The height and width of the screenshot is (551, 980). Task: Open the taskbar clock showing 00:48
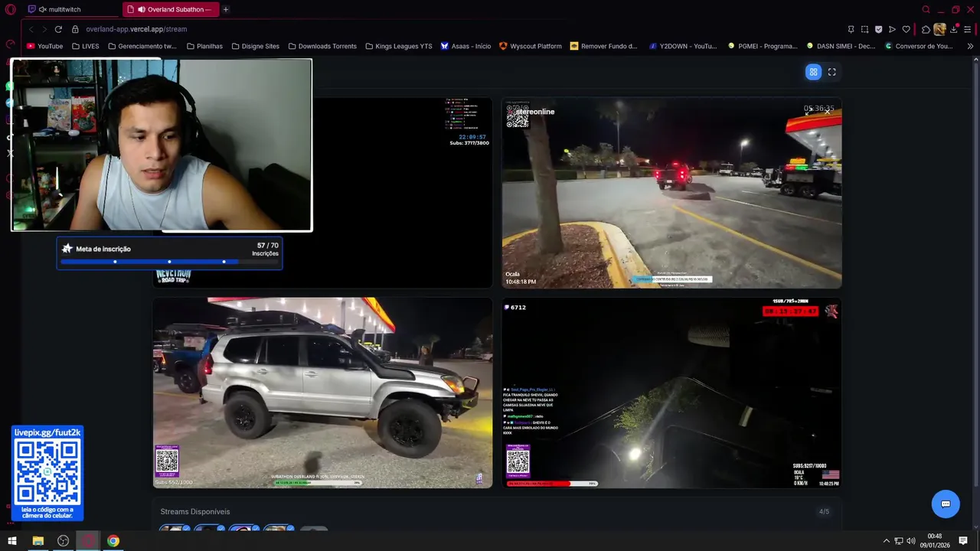click(935, 541)
